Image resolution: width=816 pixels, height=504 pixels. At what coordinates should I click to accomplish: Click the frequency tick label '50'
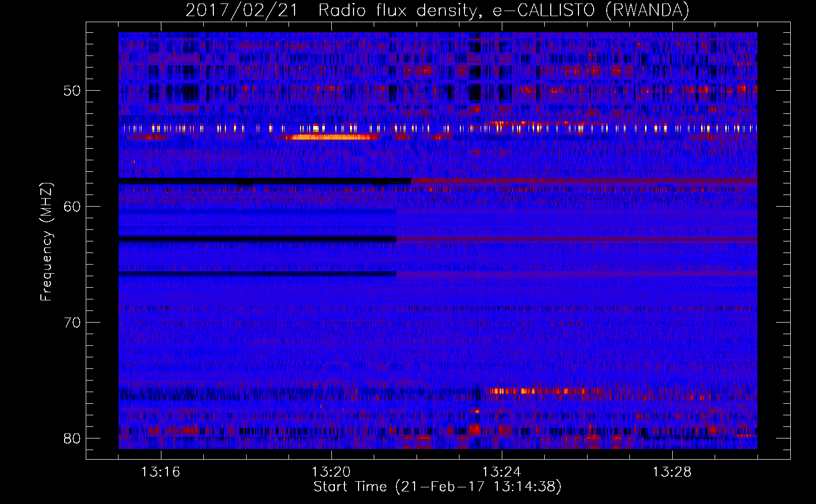point(72,91)
